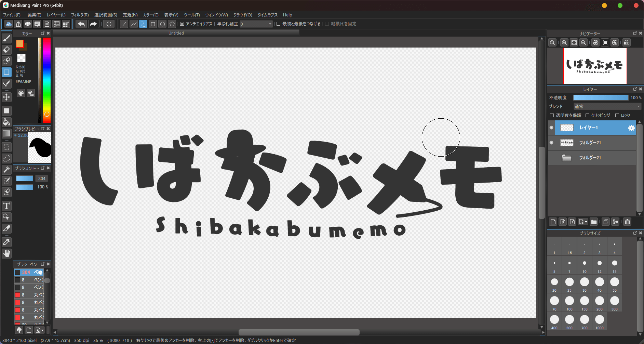This screenshot has width=644, height=344.
Task: Click the Redo arrow in toolbar
Action: (93, 24)
